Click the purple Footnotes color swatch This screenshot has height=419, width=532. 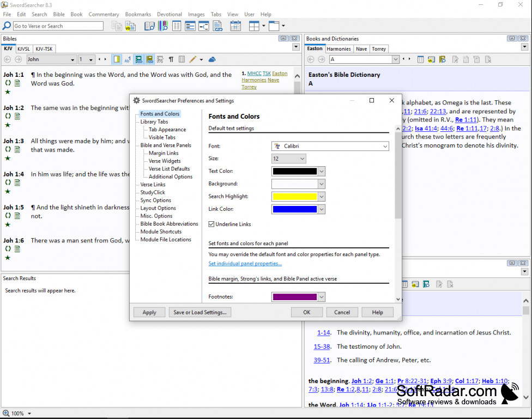coord(294,297)
